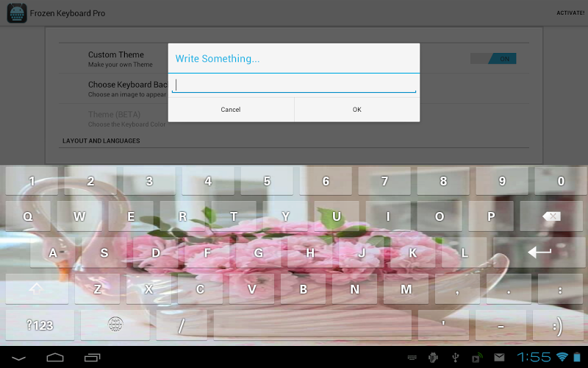
Task: Tap the globe language key
Action: (115, 325)
